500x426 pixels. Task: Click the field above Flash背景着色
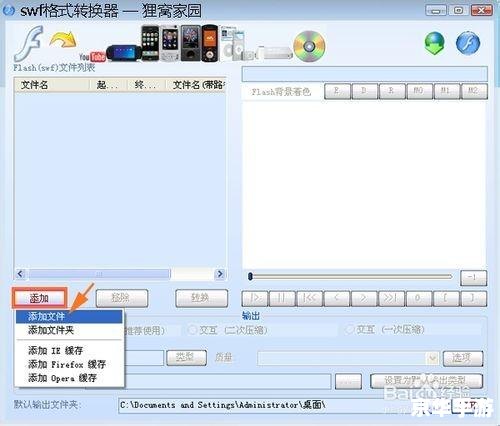365,74
